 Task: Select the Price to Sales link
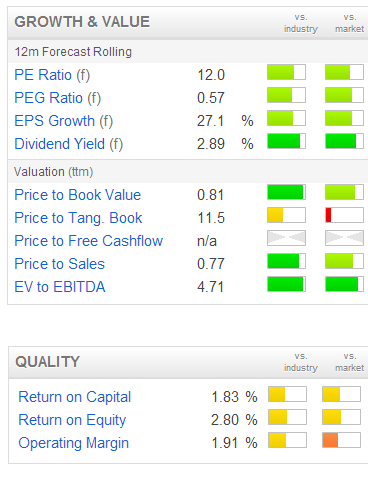(x=59, y=264)
